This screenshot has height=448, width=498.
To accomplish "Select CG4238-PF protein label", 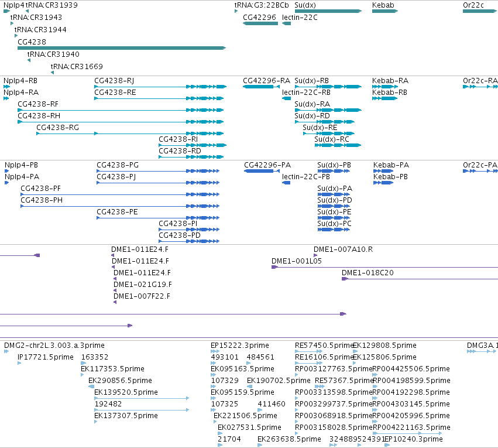I will pos(40,189).
